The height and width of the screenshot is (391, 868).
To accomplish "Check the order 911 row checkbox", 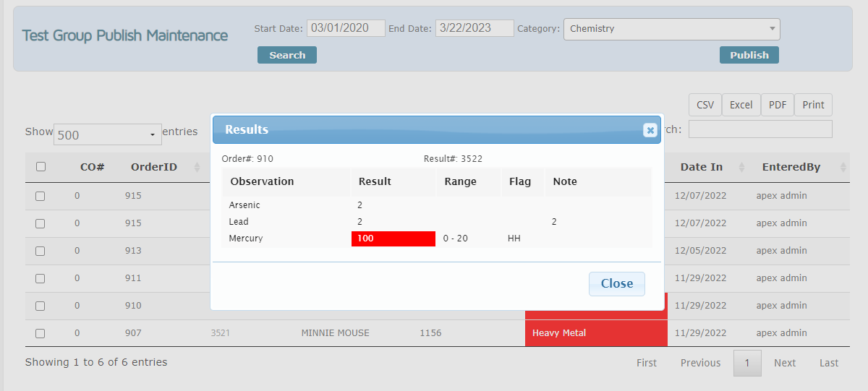I will tap(41, 278).
